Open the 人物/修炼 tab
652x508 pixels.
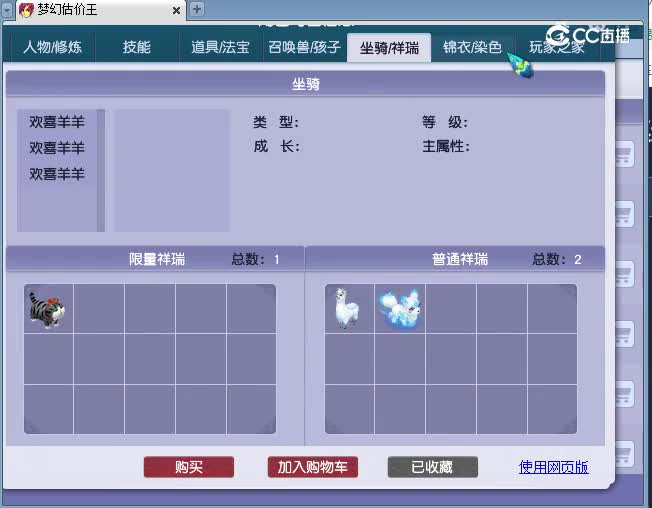[x=53, y=47]
